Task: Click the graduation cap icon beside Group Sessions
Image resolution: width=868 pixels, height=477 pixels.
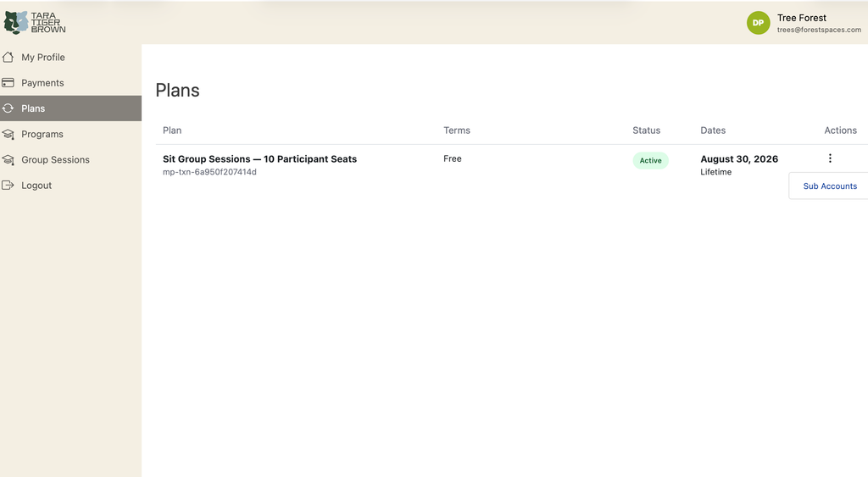Action: coord(8,160)
